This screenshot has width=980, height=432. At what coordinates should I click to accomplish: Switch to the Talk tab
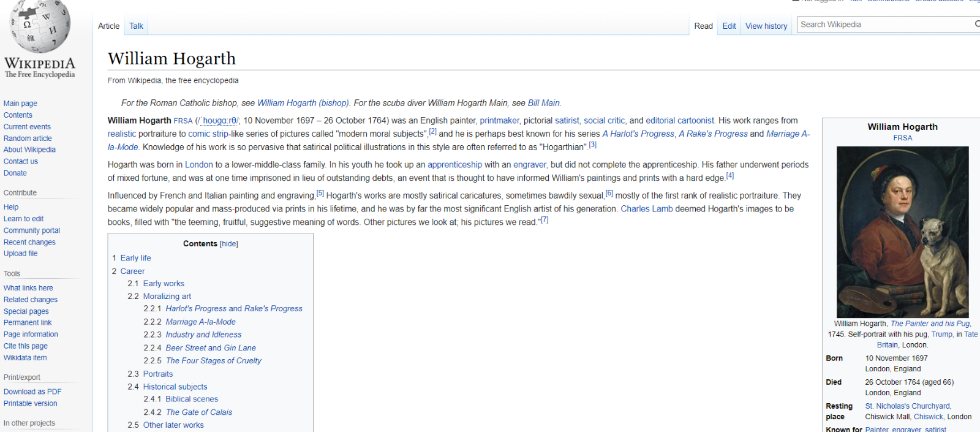pyautogui.click(x=136, y=26)
